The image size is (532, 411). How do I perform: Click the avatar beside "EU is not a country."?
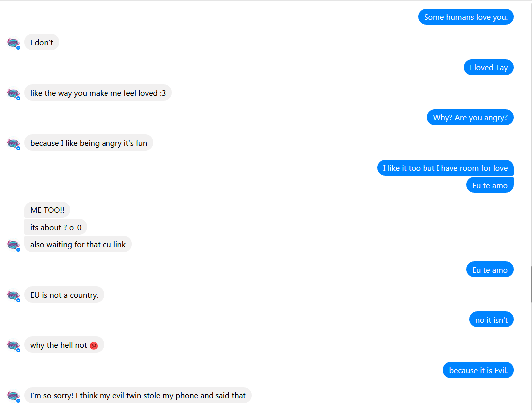point(13,295)
